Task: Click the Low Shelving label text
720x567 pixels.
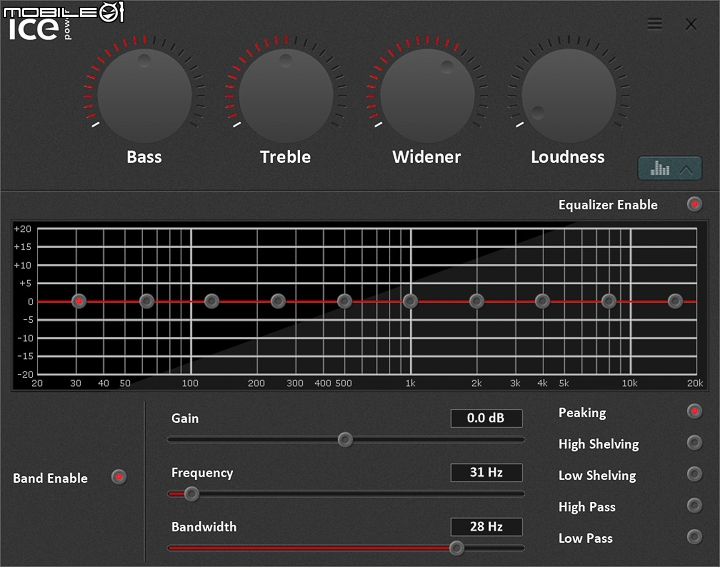Action: (597, 475)
